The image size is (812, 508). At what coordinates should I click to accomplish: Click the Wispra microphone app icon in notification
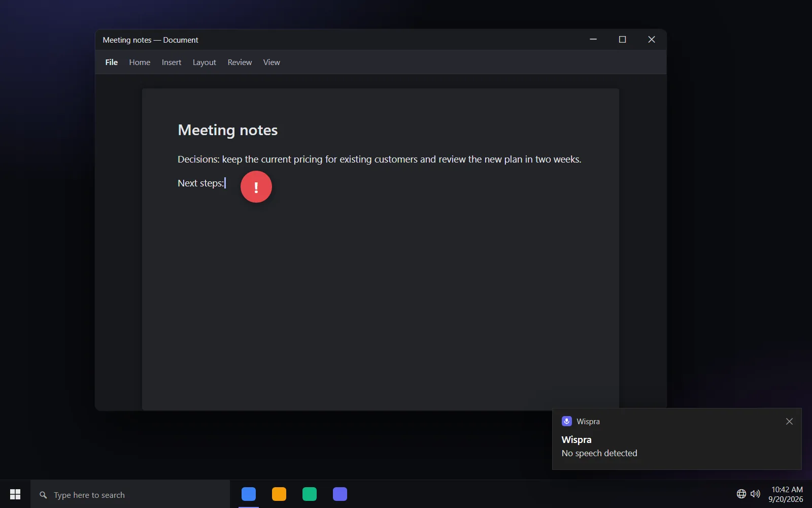pos(567,421)
